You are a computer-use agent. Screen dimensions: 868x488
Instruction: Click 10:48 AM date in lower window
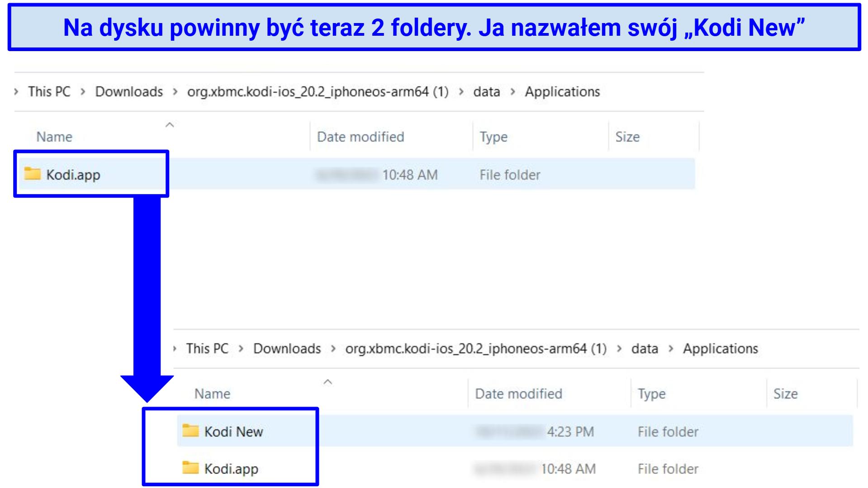point(568,469)
